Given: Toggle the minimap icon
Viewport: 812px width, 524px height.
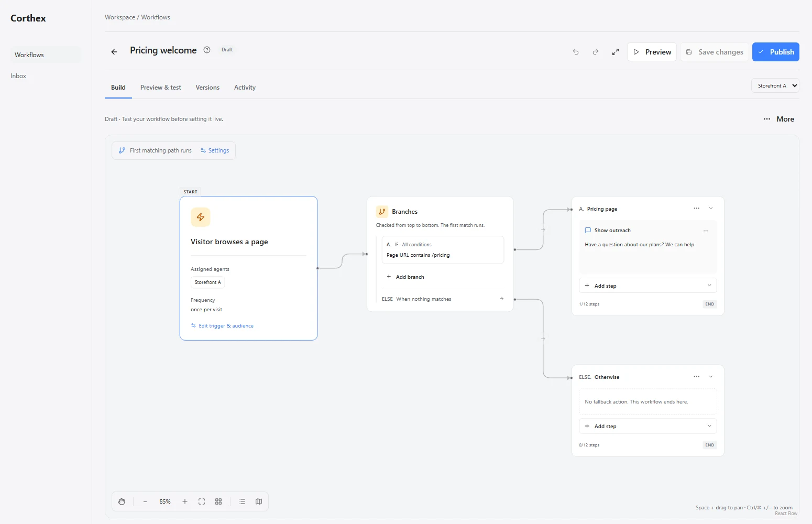Looking at the screenshot, I should pos(259,501).
